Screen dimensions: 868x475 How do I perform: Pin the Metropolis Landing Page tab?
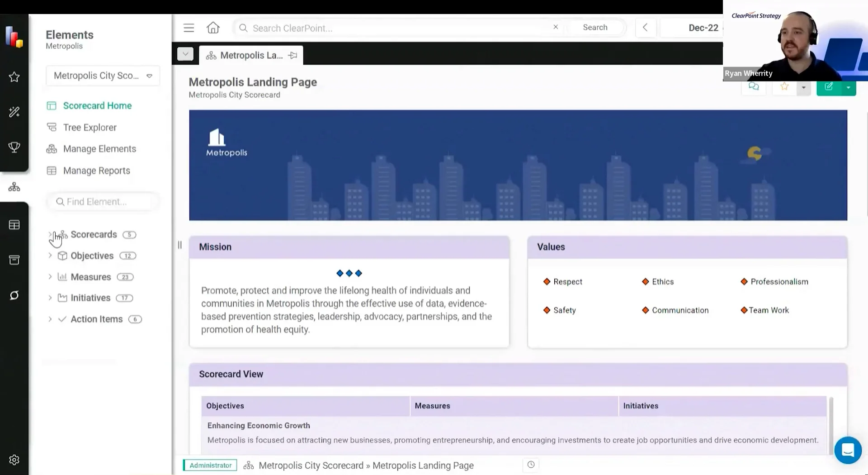click(x=292, y=55)
